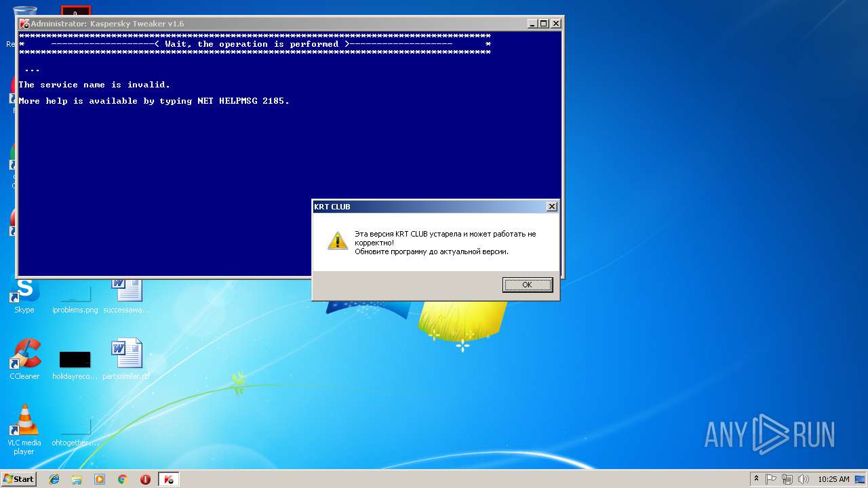Minimize the Kaspersky Tweaker console window
This screenshot has height=488, width=868.
point(532,24)
